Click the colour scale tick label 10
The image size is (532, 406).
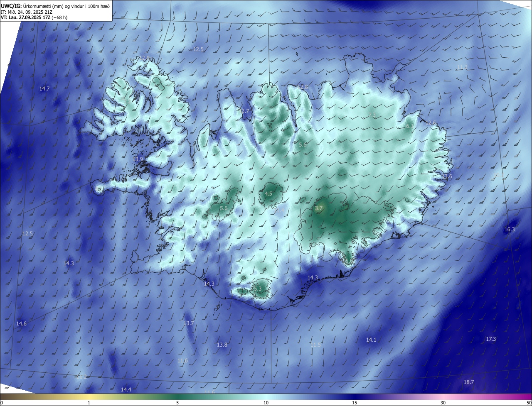click(266, 403)
